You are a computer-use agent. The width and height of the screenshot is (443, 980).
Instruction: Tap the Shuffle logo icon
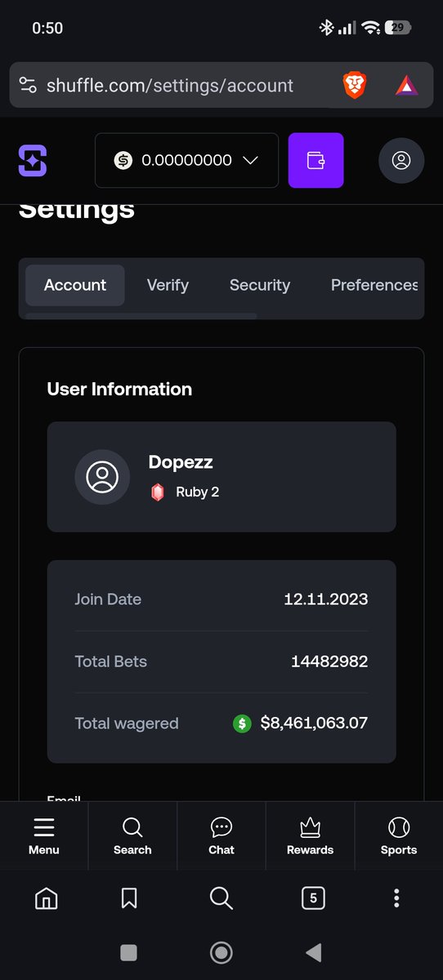33,160
